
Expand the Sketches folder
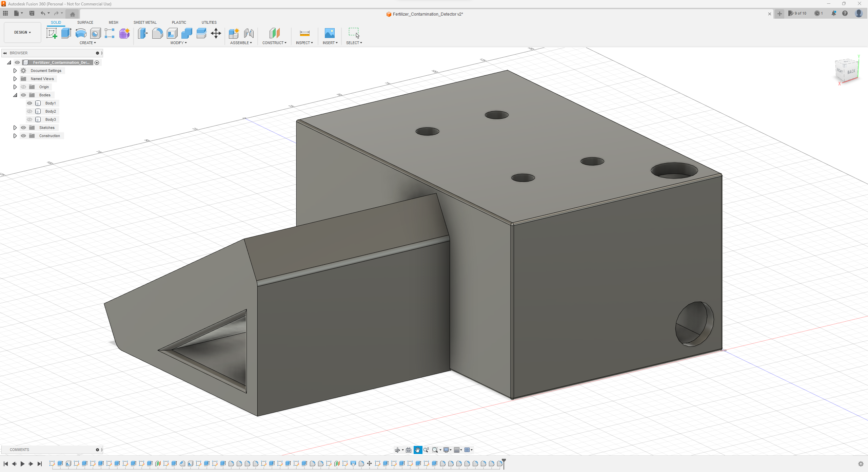pyautogui.click(x=15, y=127)
